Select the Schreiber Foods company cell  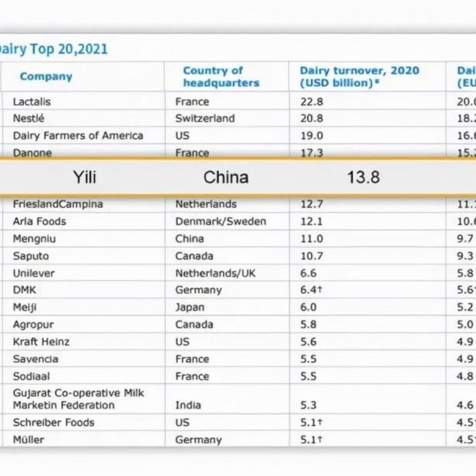tap(54, 423)
